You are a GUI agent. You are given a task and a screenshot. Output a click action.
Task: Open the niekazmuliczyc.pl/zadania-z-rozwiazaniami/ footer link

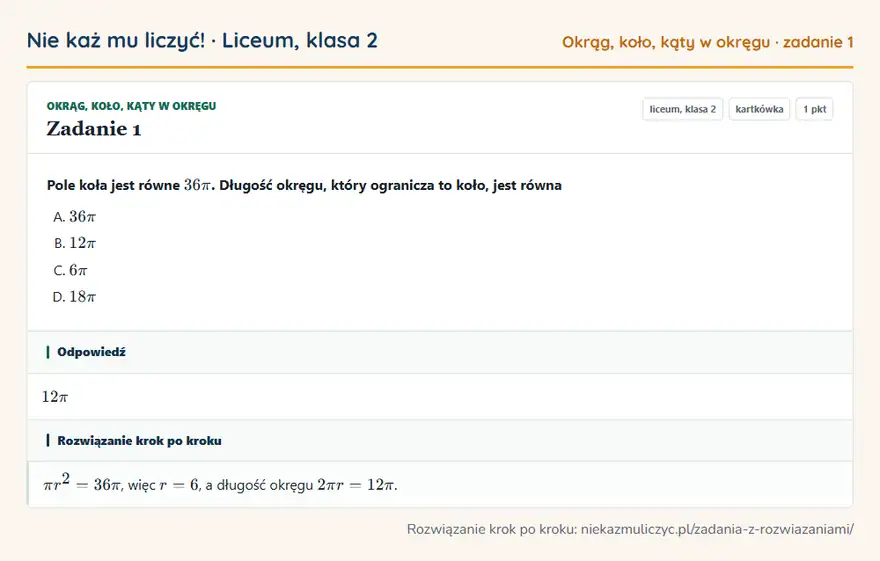717,529
